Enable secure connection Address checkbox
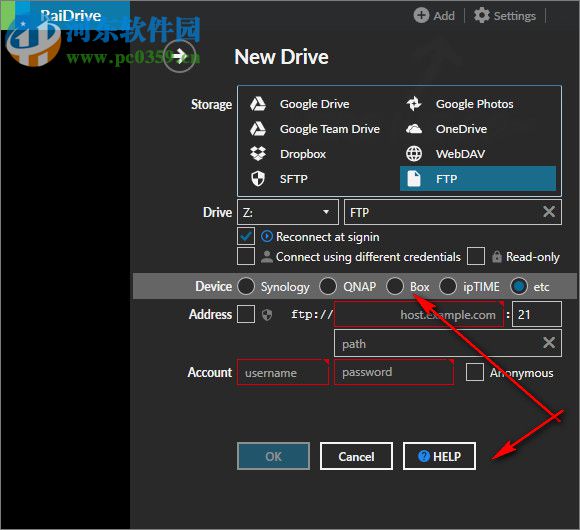This screenshot has height=530, width=580. coord(246,314)
